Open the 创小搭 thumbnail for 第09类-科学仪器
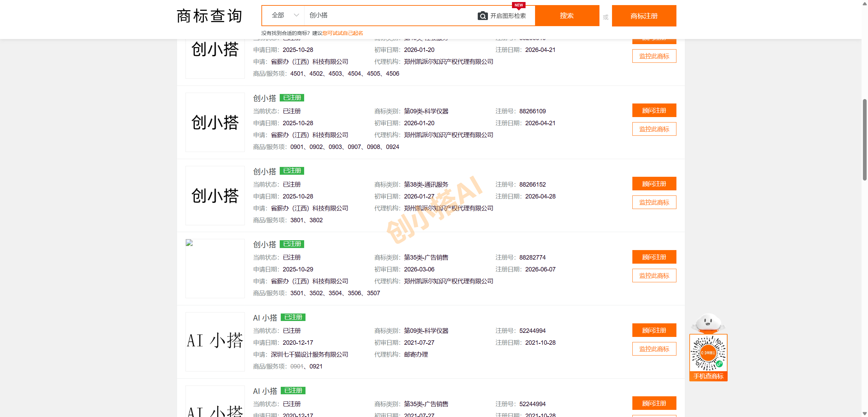Screen dimensions: 868x417 coord(215,122)
